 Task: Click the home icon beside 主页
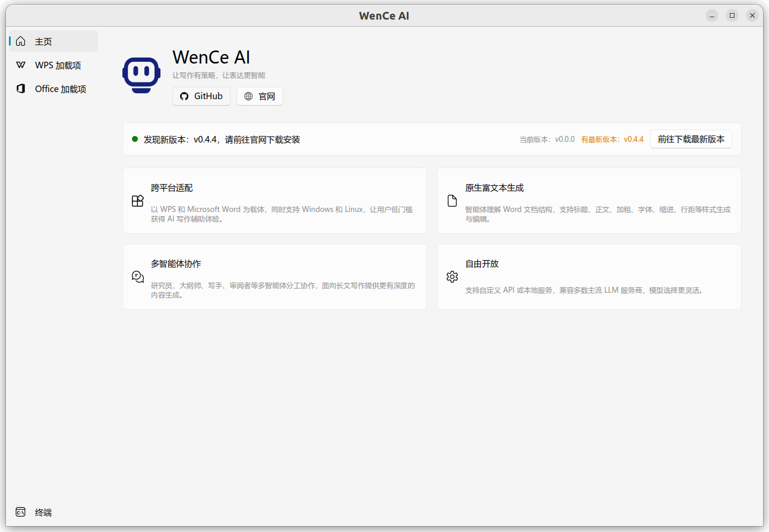coord(21,42)
